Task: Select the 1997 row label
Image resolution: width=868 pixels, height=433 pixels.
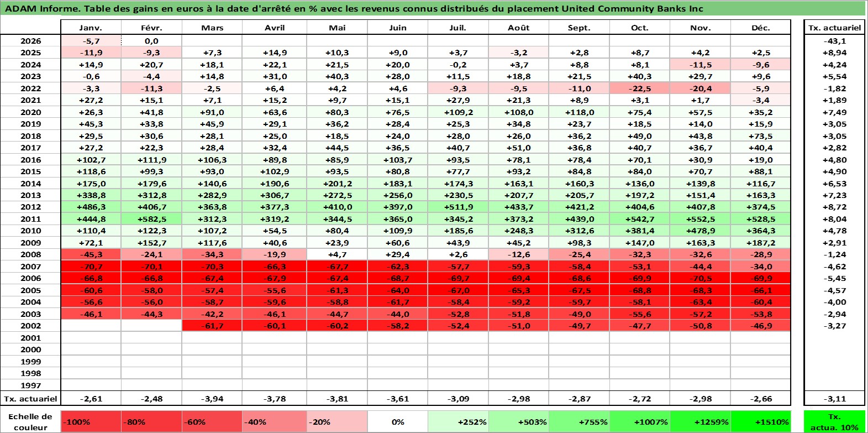Action: (x=30, y=385)
